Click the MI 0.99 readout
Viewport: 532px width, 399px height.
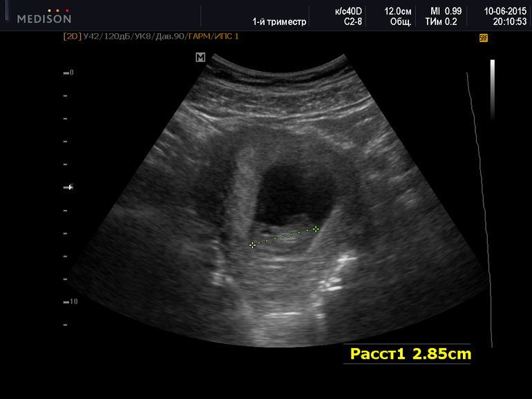click(x=446, y=12)
